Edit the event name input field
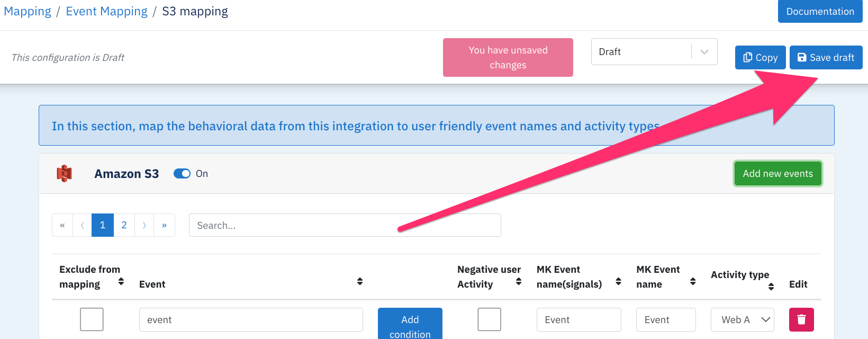 [x=251, y=319]
